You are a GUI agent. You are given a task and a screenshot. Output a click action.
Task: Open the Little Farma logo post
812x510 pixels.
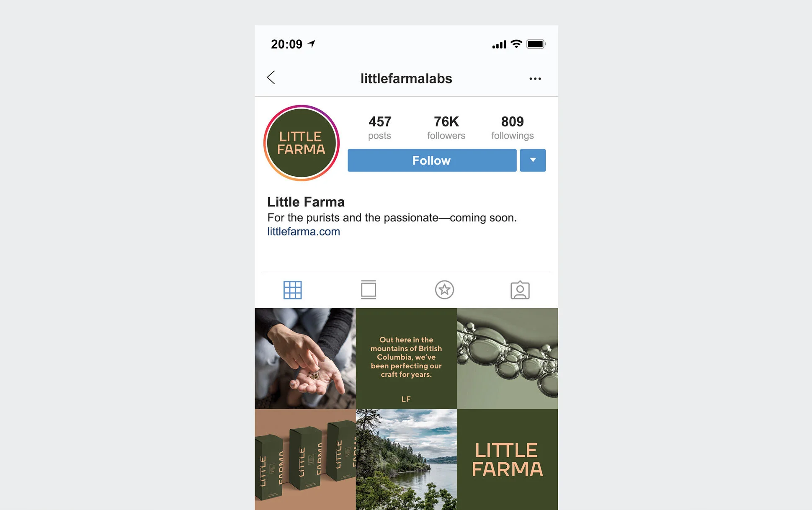[507, 460]
